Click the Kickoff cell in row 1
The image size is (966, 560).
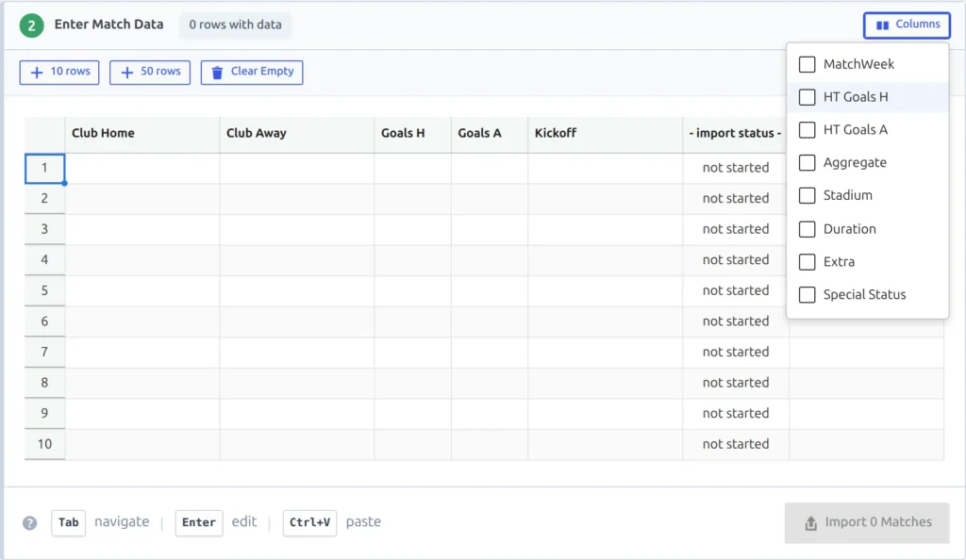606,168
